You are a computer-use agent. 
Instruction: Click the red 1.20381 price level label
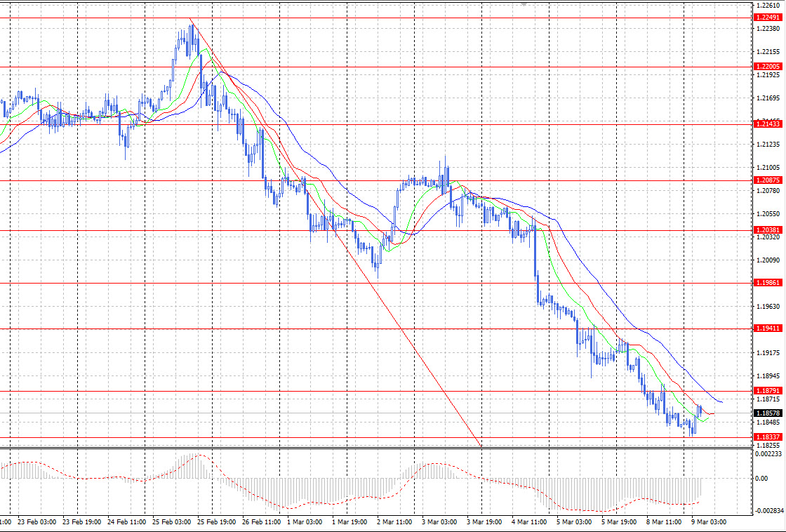(x=768, y=230)
